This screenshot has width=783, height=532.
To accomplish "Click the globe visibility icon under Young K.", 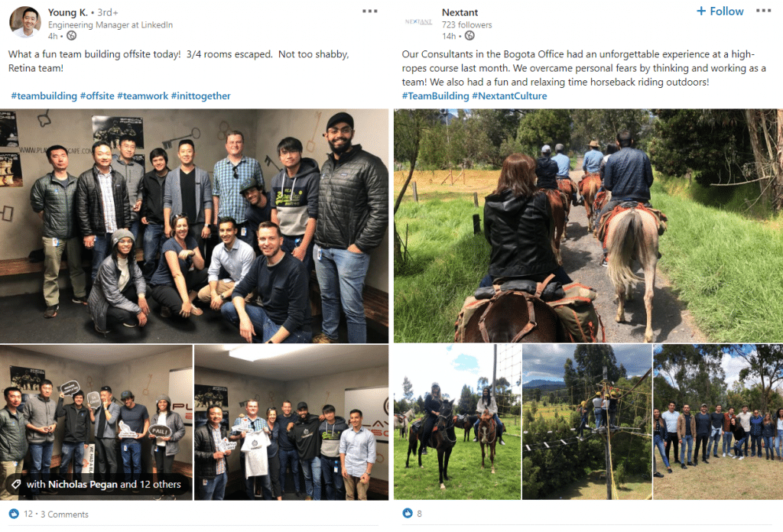I will point(71,36).
